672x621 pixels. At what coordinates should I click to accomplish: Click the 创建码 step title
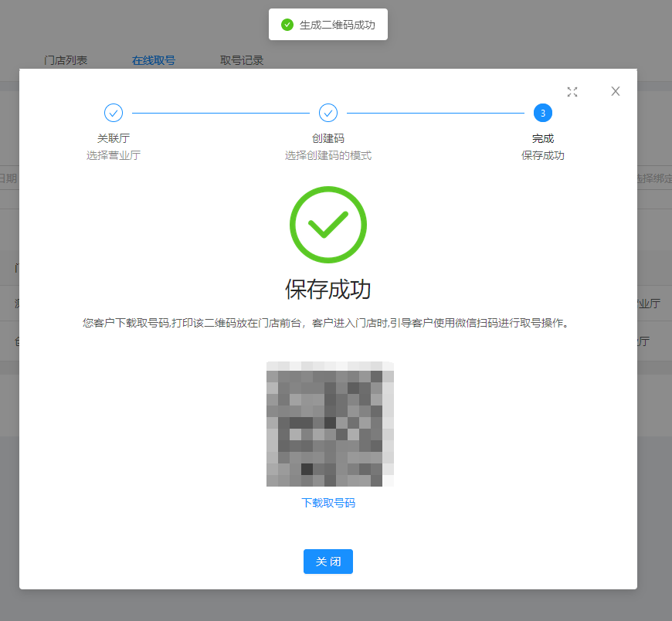[328, 138]
